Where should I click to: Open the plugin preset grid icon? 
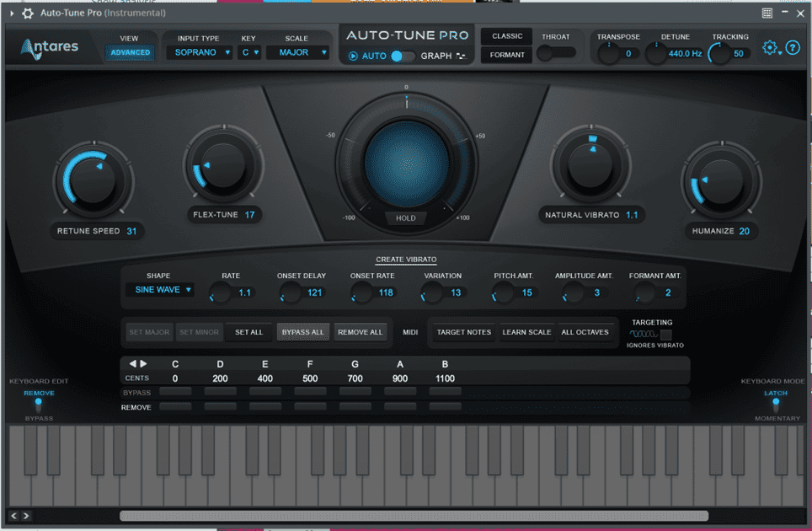coord(767,13)
